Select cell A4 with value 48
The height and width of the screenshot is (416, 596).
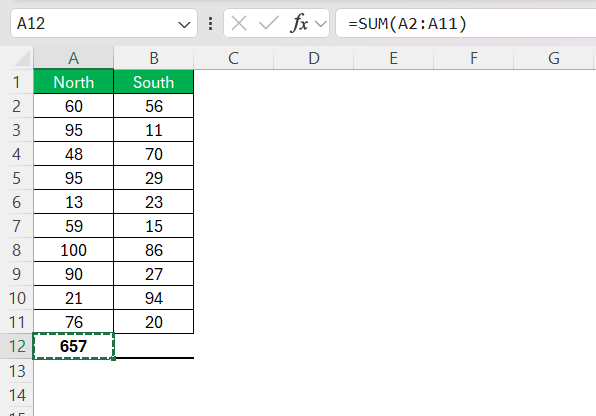pos(73,154)
